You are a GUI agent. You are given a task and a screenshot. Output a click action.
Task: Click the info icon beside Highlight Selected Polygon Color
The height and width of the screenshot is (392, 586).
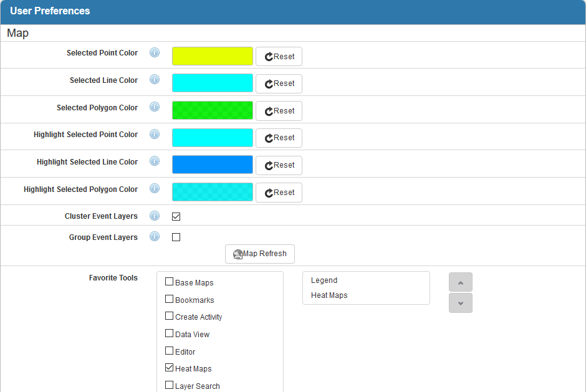[154, 188]
